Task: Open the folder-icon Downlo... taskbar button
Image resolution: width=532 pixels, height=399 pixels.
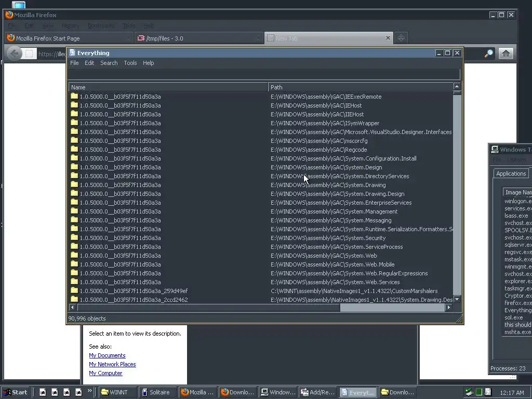Action: click(398, 392)
